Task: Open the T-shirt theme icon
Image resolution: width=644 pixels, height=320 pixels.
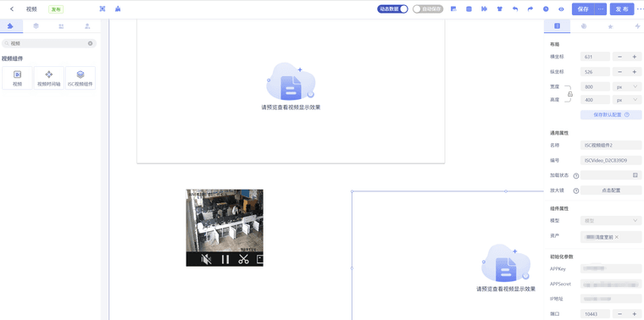Action: (499, 9)
